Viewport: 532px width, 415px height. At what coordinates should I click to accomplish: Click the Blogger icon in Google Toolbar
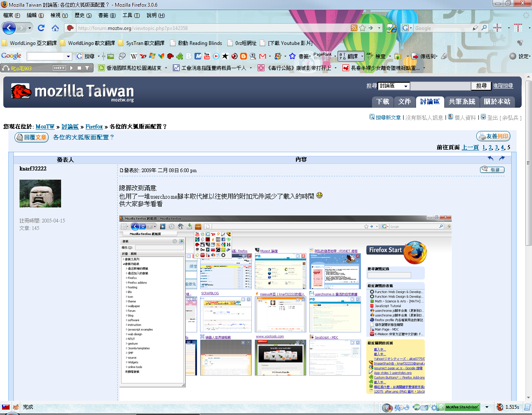coord(244,56)
